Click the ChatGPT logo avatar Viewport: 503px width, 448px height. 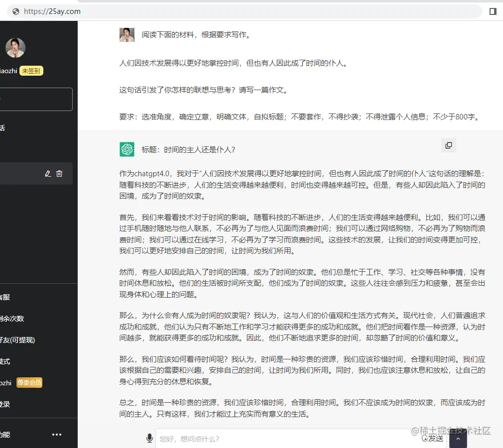click(x=127, y=149)
